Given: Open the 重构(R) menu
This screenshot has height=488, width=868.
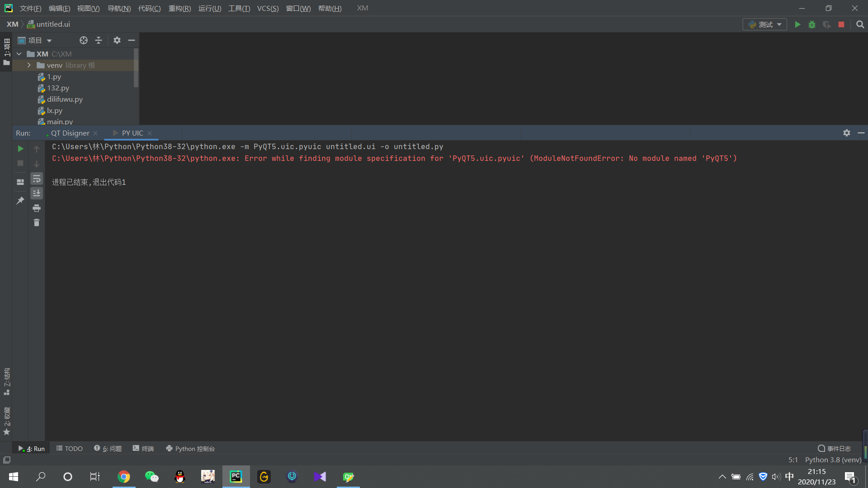Looking at the screenshot, I should [x=179, y=8].
